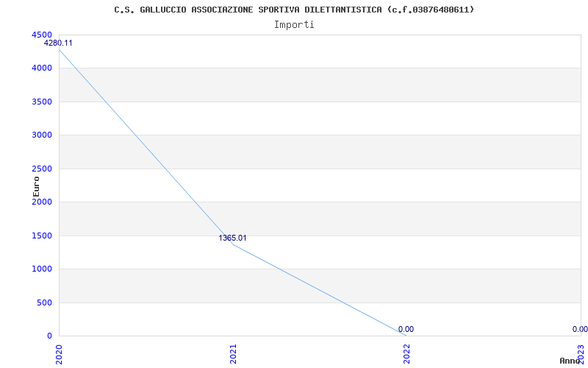Click the Anno x-axis title
Image resolution: width=588 pixels, height=368 pixels.
[570, 361]
